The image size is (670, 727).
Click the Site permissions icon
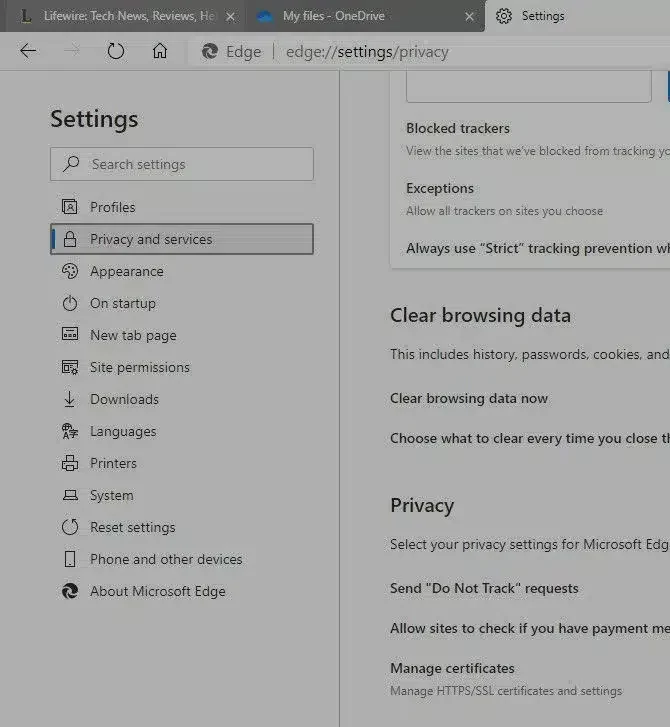point(70,367)
